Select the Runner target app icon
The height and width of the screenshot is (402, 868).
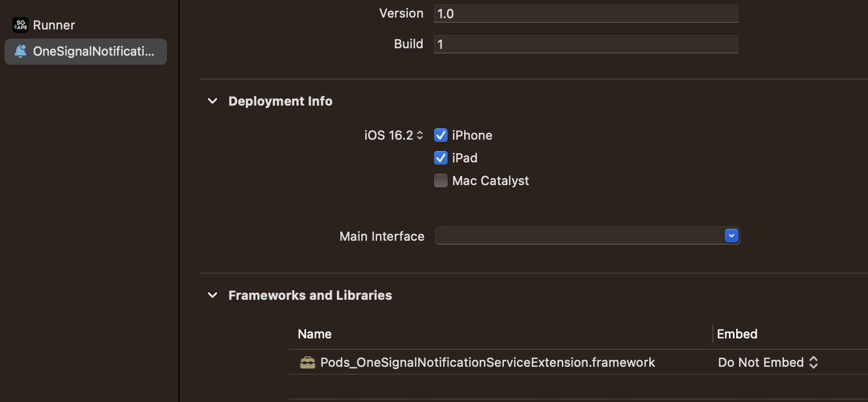(20, 25)
